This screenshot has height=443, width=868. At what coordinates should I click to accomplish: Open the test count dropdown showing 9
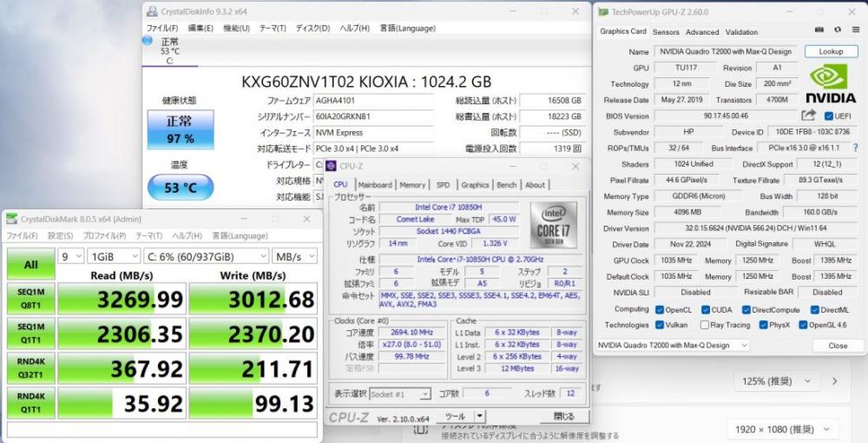pos(70,256)
